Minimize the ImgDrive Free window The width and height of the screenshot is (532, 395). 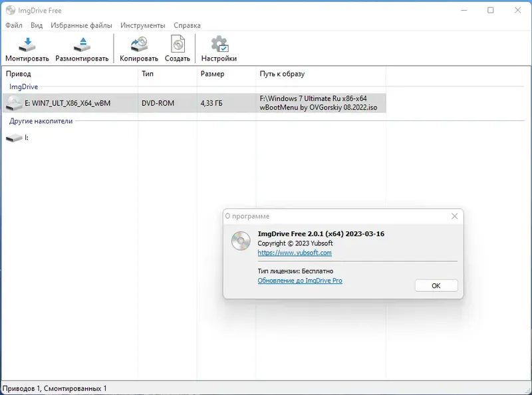click(x=464, y=10)
